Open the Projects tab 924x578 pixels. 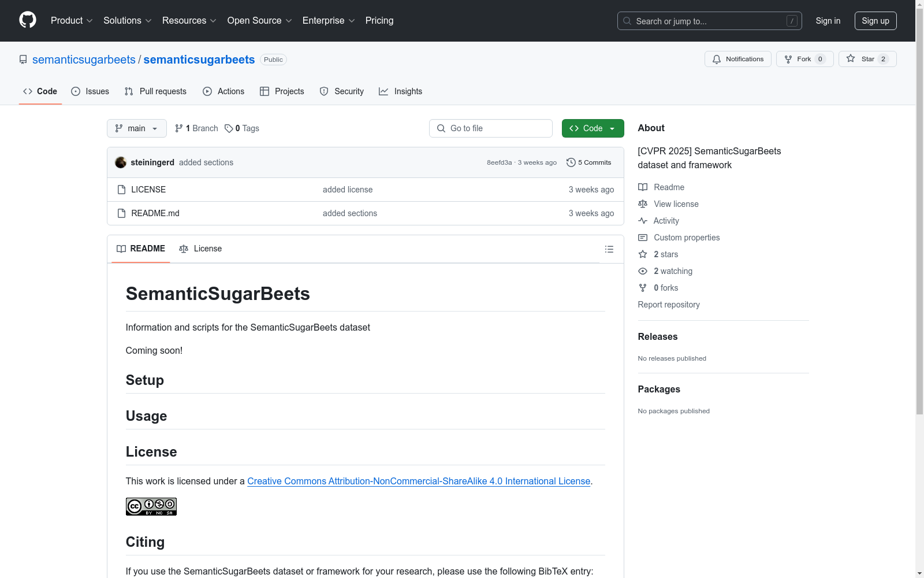(282, 91)
